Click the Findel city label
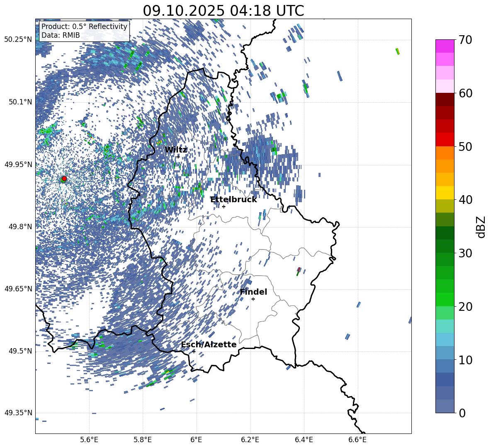The height and width of the screenshot is (448, 491). point(253,292)
